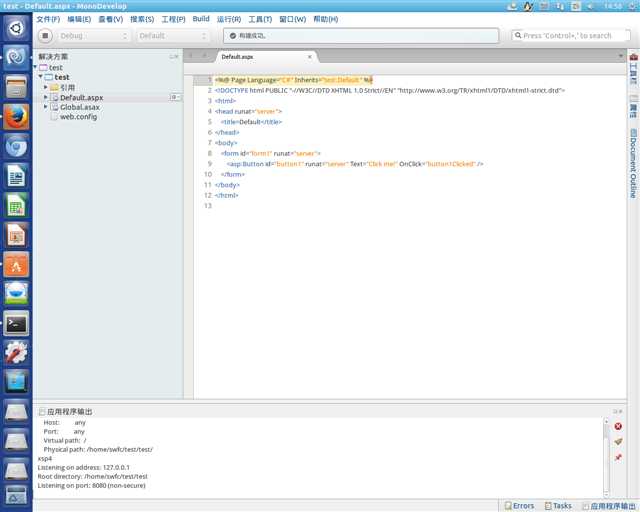The width and height of the screenshot is (640, 512).
Task: Select Global.asax in solution tree
Action: click(80, 107)
